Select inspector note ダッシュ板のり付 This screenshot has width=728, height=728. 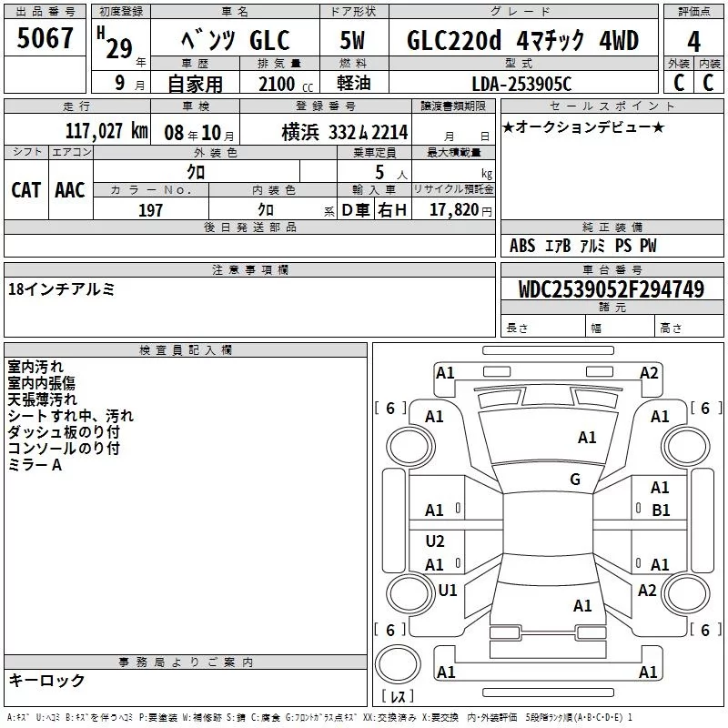[64, 431]
